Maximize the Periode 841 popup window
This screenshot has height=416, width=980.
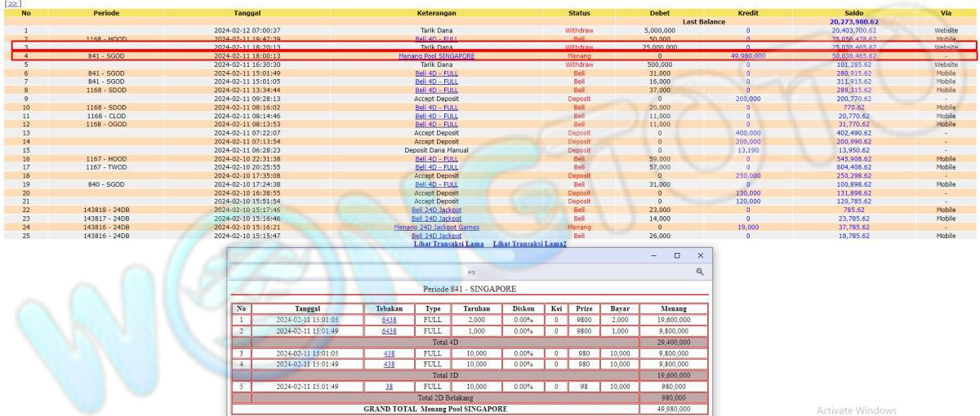[677, 255]
